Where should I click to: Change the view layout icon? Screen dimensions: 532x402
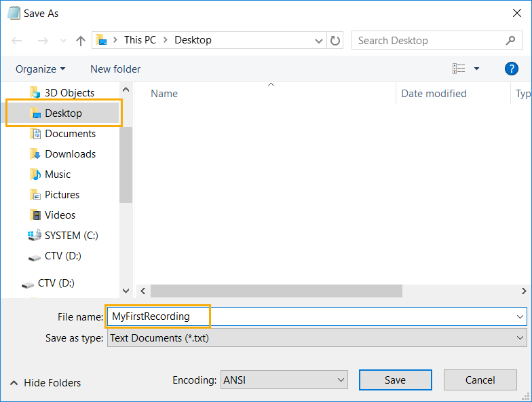click(459, 69)
